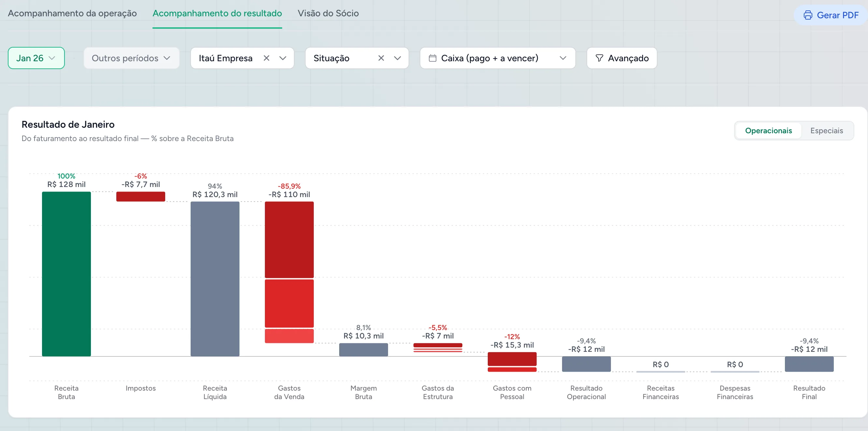The image size is (868, 431).
Task: Click the calendar icon in Caixa filter
Action: pos(432,58)
